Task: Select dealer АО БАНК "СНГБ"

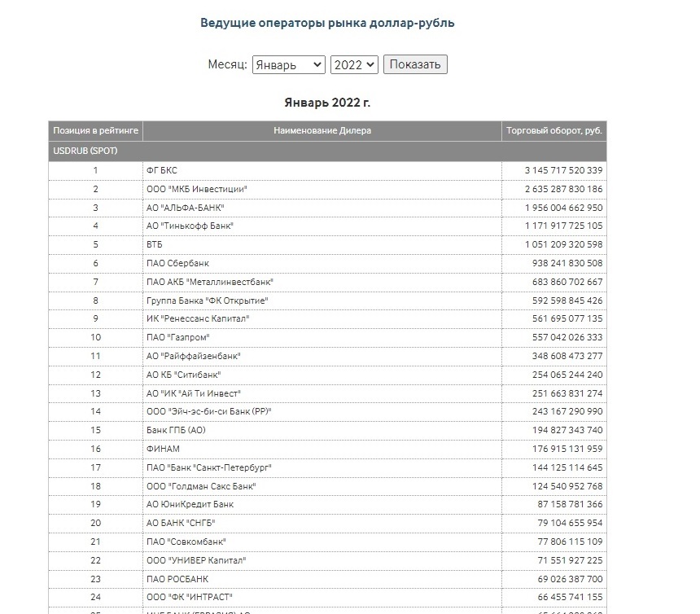Action: pos(181,524)
